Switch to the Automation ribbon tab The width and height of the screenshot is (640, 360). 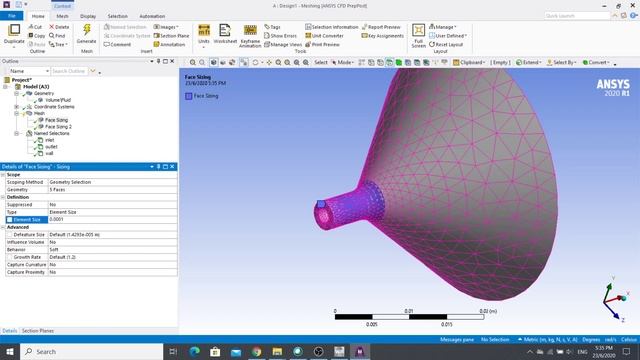click(152, 16)
